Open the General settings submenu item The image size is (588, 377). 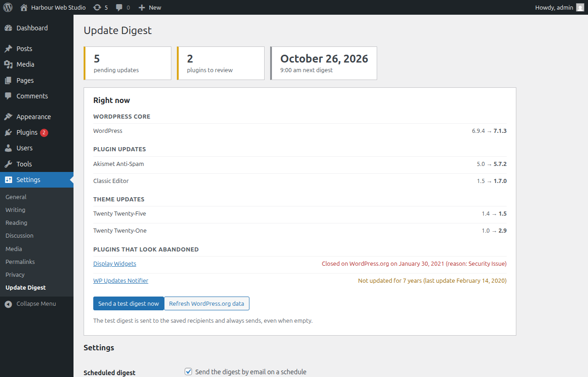pos(16,197)
